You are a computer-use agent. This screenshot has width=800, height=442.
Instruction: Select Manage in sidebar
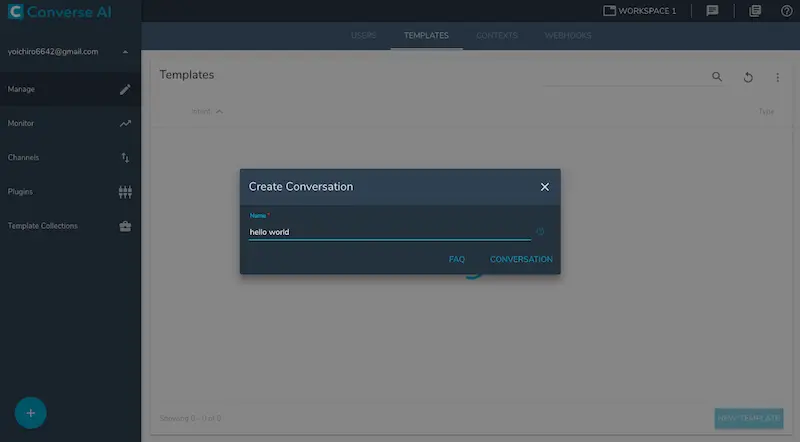point(70,89)
